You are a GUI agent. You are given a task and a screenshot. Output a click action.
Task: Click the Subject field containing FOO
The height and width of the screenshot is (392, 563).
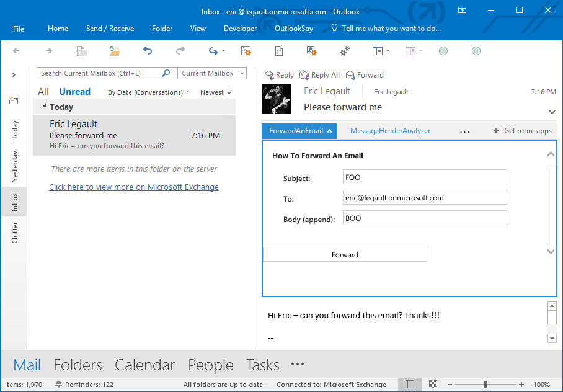pos(425,177)
